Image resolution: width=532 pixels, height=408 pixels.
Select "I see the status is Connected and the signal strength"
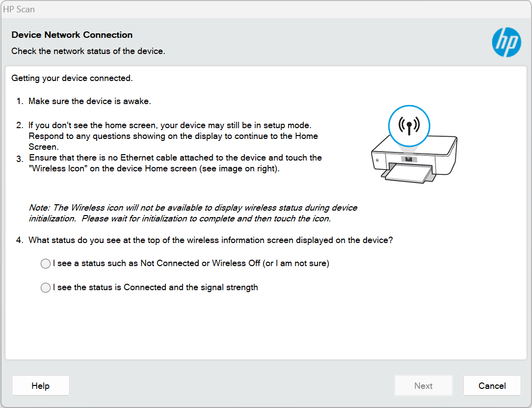point(46,288)
